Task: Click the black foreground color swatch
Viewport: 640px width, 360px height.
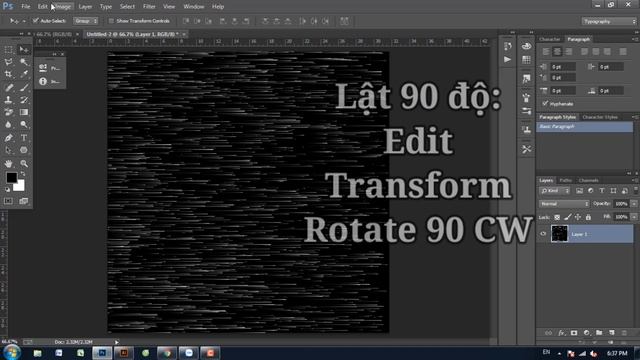Action: pyautogui.click(x=11, y=178)
